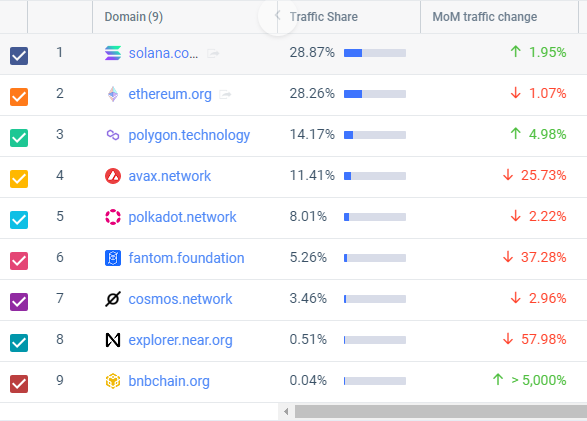Screen dimensions: 587x421
Task: Click the 57.98% MoM change value
Action: point(543,339)
